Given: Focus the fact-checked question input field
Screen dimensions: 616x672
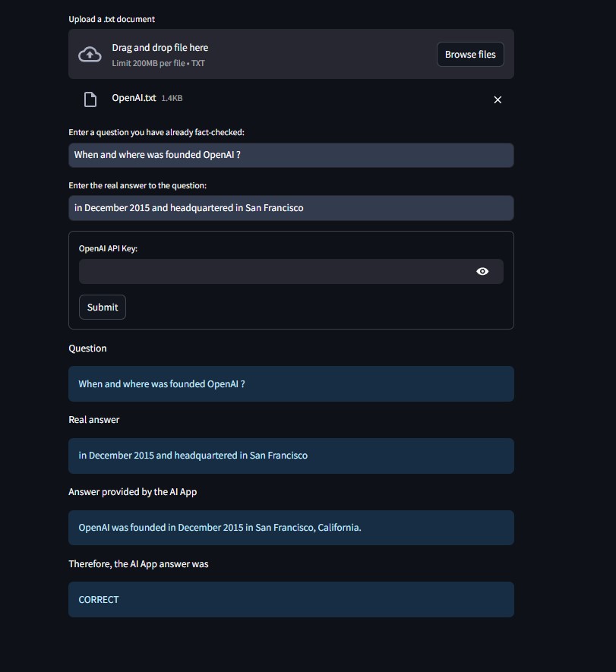Looking at the screenshot, I should point(291,155).
